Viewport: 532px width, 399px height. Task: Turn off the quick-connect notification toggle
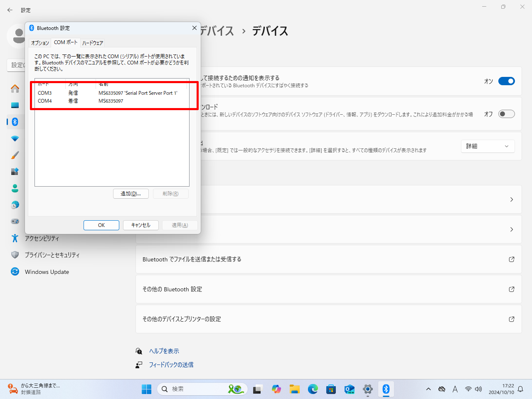pyautogui.click(x=506, y=81)
